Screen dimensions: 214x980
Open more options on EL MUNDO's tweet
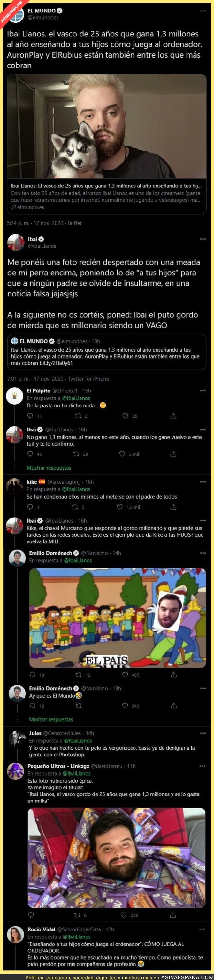coord(203,11)
